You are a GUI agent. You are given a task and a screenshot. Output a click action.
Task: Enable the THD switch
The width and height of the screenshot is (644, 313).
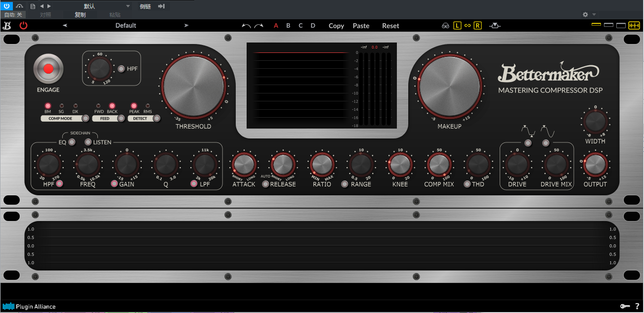coord(467,184)
